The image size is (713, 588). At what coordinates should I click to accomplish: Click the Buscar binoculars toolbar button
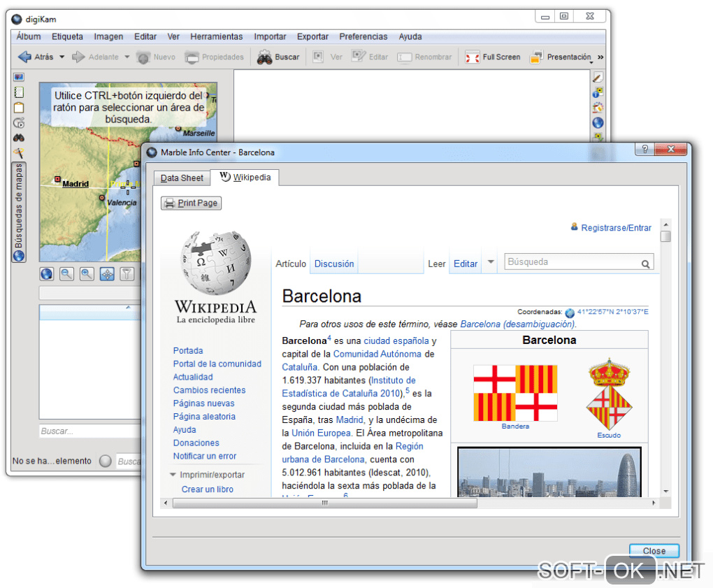pyautogui.click(x=278, y=57)
